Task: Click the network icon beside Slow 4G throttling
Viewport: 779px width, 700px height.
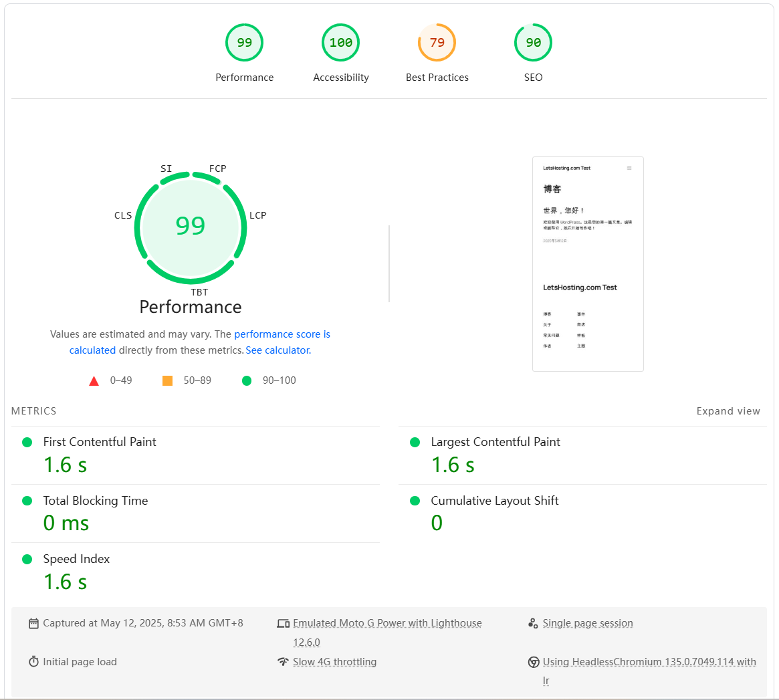Action: (x=284, y=662)
